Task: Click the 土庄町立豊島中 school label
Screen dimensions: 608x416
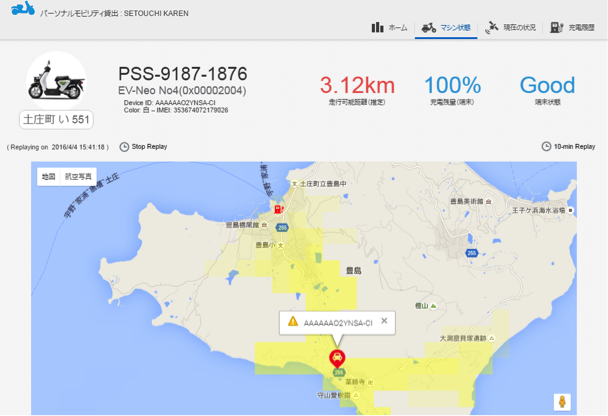Action: coord(323,183)
